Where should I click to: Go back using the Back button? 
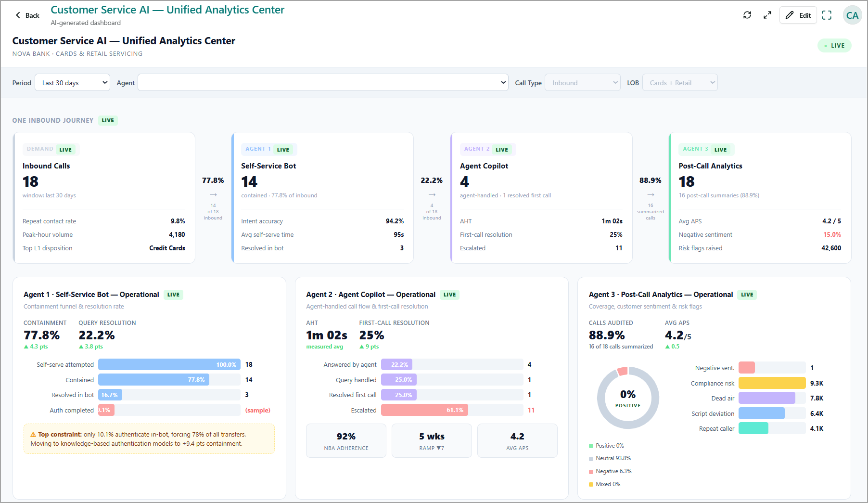coord(27,15)
